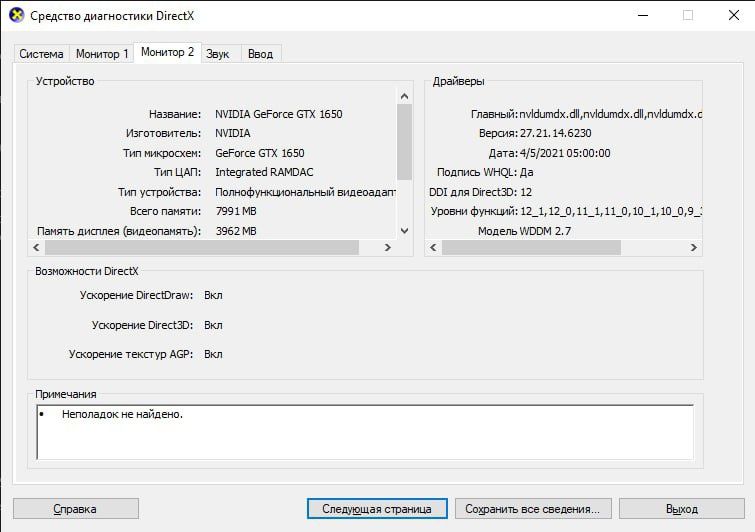Click the 'Подпись WHQL: Да' line
Screen dimensions: 755x532
(485, 172)
